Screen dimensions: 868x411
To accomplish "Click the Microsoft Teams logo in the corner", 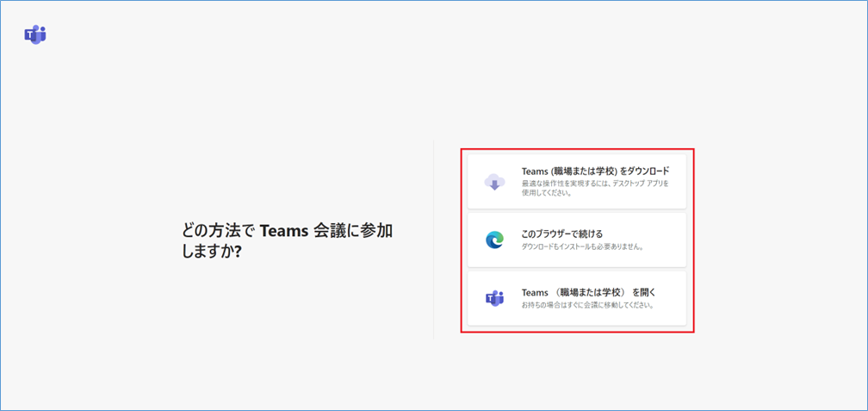I will click(35, 34).
